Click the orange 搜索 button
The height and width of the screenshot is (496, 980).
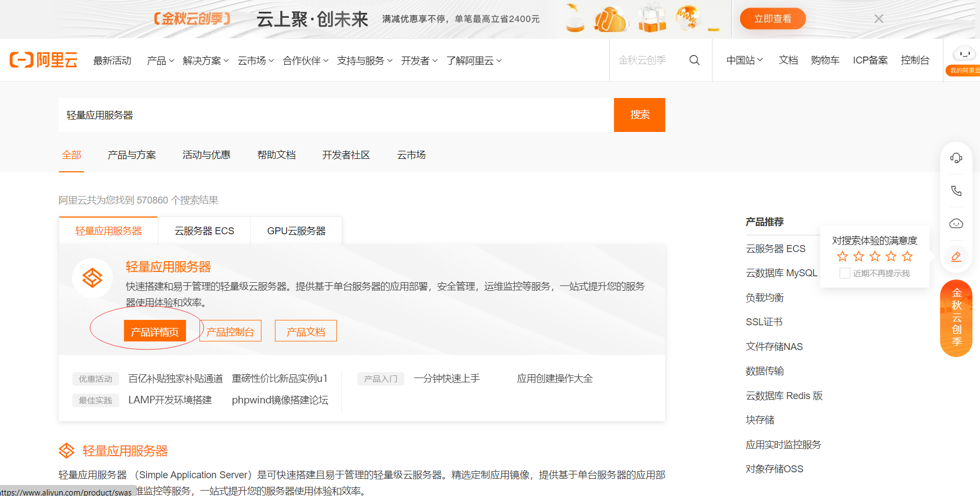point(639,115)
